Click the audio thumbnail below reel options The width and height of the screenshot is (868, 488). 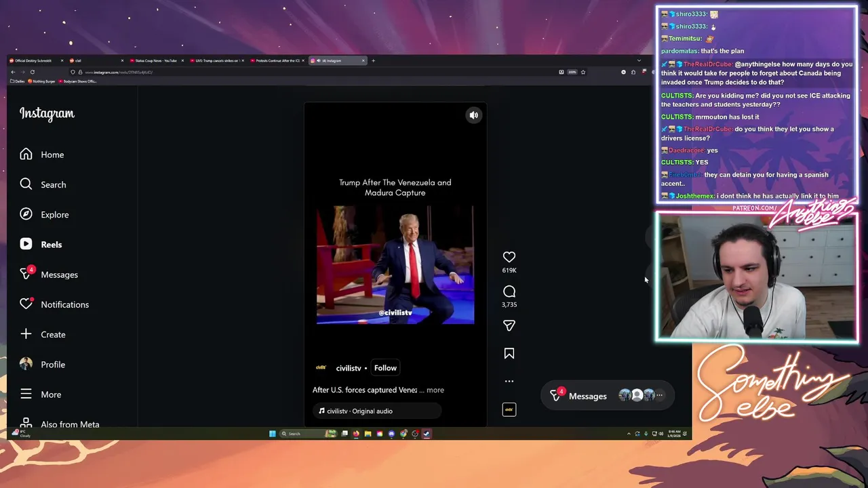[x=509, y=409]
